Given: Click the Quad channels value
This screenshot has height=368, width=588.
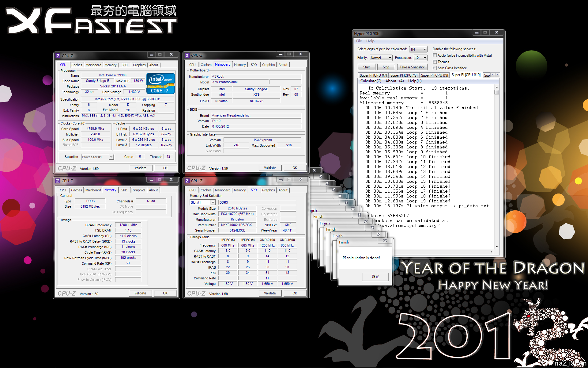Looking at the screenshot, I should pyautogui.click(x=151, y=201).
